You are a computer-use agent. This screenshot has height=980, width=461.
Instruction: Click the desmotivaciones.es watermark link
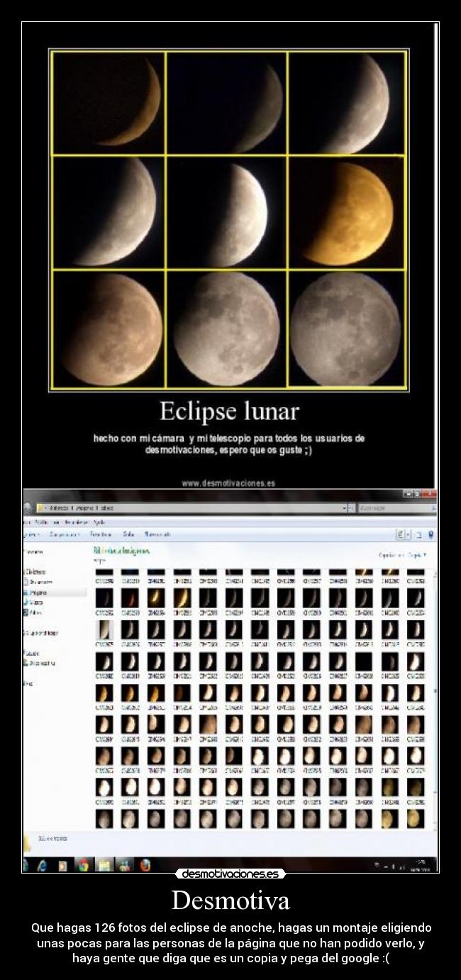coord(230,874)
